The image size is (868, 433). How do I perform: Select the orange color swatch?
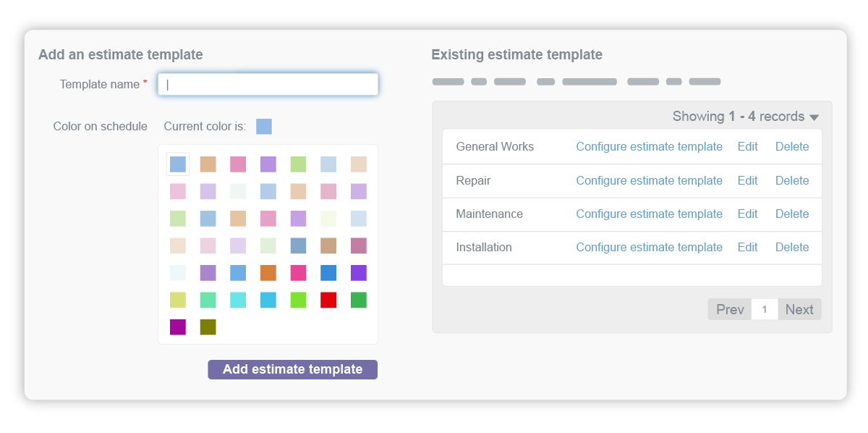click(268, 273)
